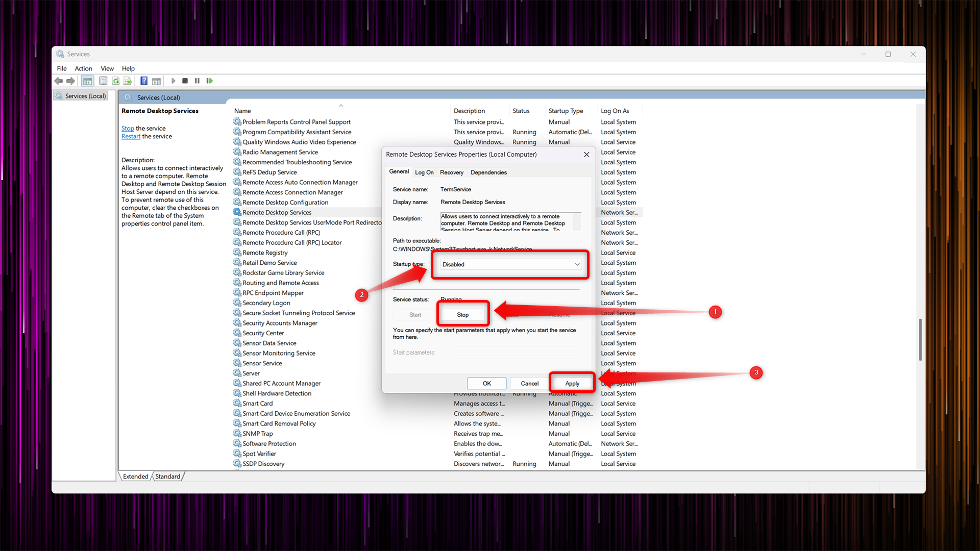The image size is (980, 551).
Task: Switch to the Dependencies tab
Action: [488, 172]
